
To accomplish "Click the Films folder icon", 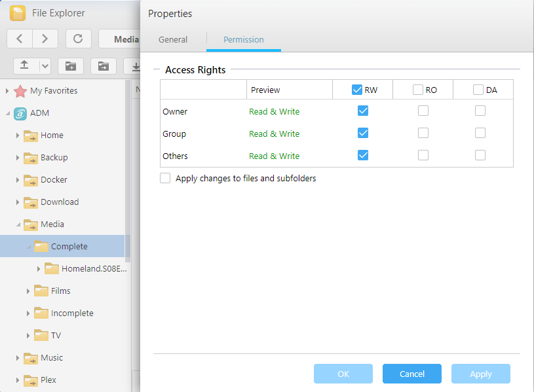I will pyautogui.click(x=41, y=291).
